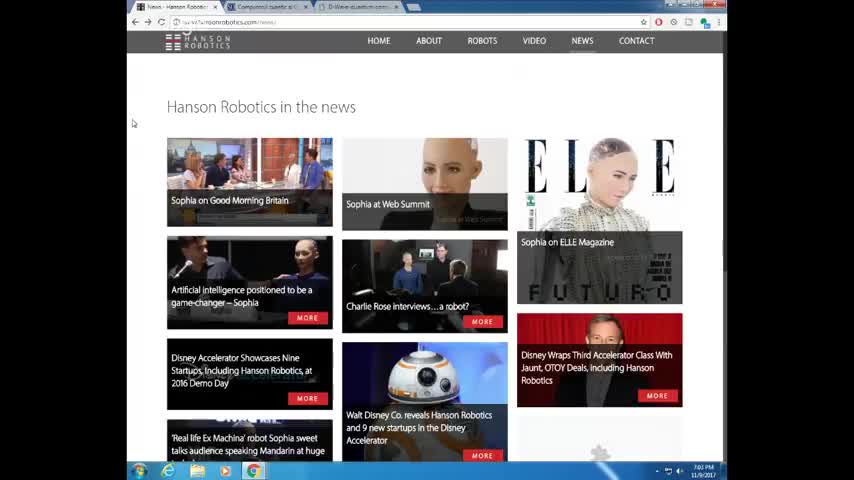This screenshot has height=480, width=854.
Task: Click the site info icon in address bar
Action: point(176,22)
